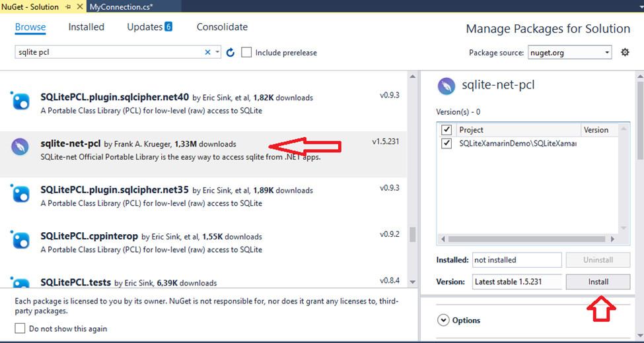Toggle the Include prerelease checkbox
Screen dimensions: 644x343
coord(246,53)
